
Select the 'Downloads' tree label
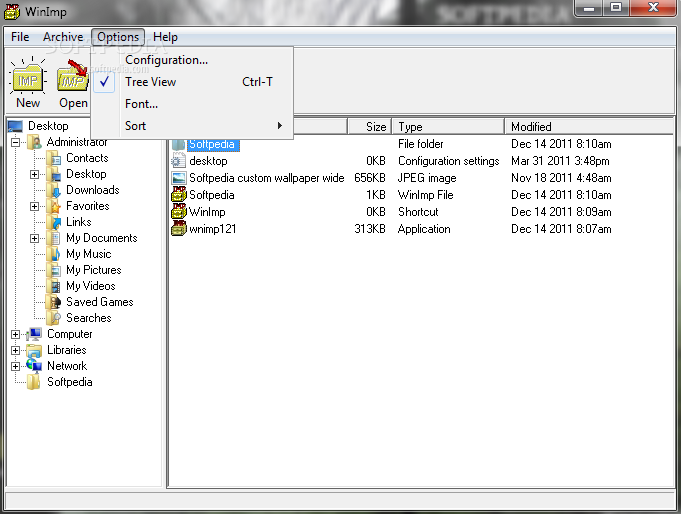(x=93, y=190)
